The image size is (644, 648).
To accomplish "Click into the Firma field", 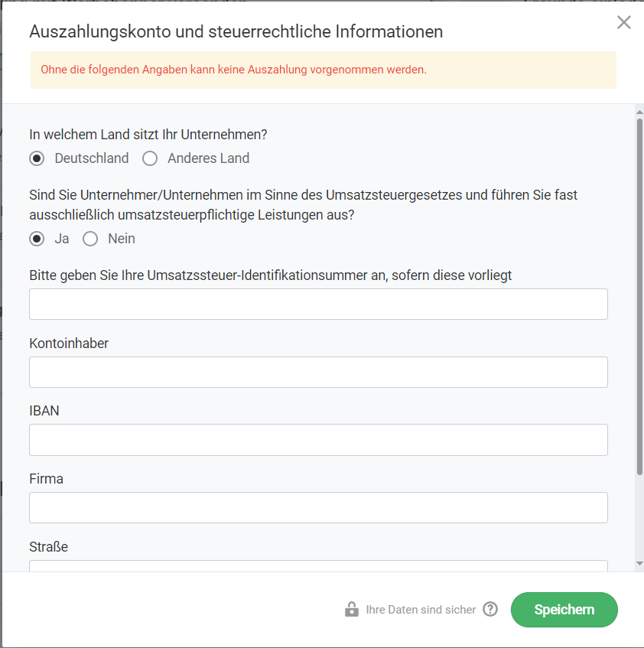I will click(x=318, y=508).
